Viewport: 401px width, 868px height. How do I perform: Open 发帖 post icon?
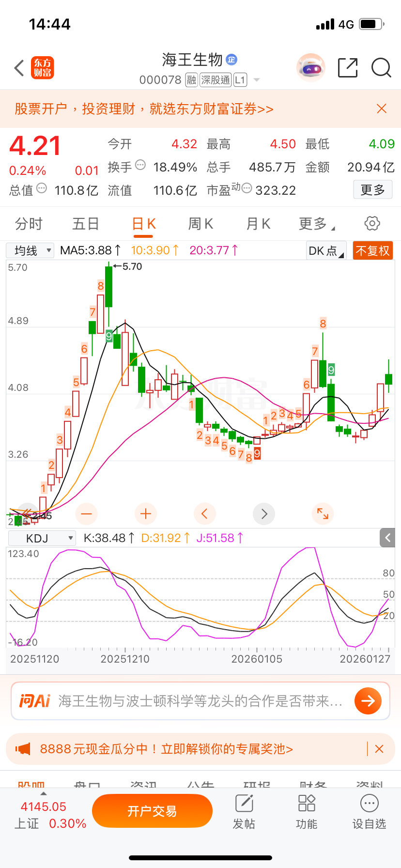click(244, 812)
